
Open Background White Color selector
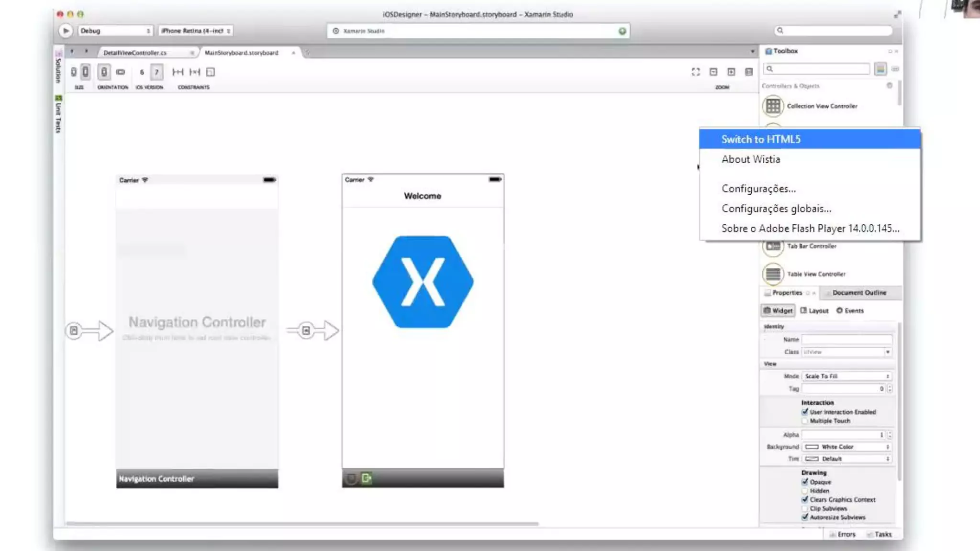coord(846,447)
